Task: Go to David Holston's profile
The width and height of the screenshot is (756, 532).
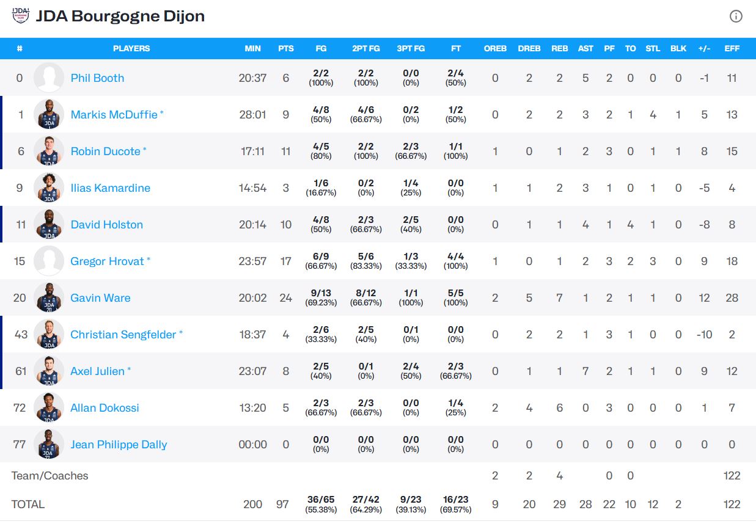Action: coord(106,225)
